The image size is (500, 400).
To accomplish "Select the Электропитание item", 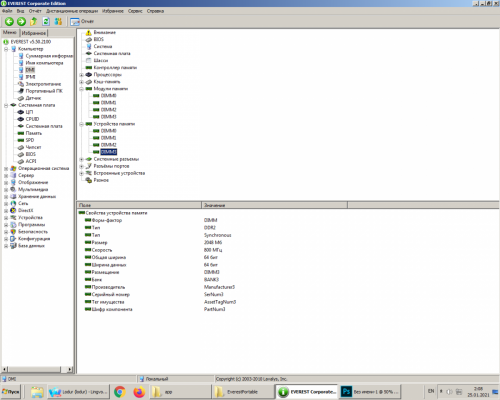I will [43, 84].
